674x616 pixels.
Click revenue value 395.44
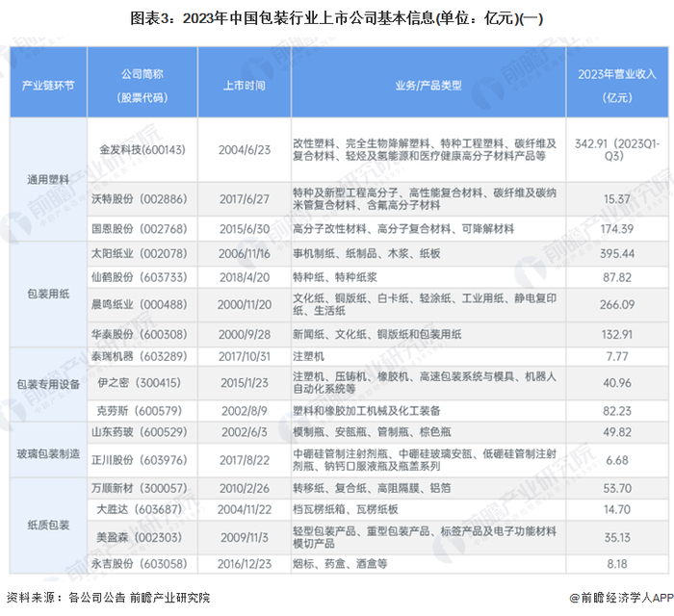point(617,254)
